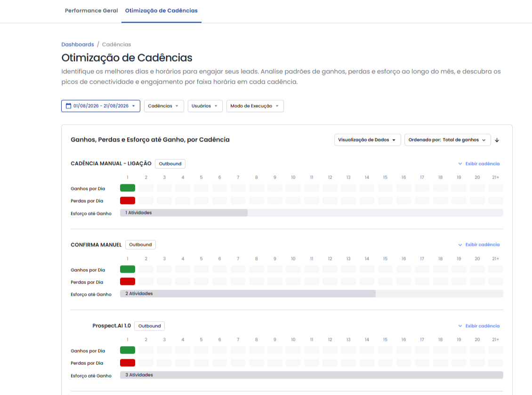Click the section title Ganhos, Perdas e Esforço até Ganho
532x395 pixels.
150,140
